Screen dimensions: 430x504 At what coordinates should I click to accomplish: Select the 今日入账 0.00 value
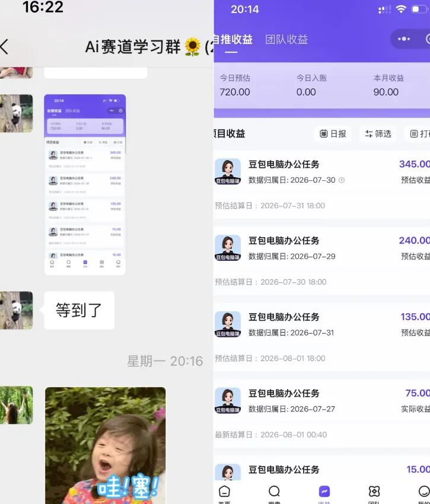(x=306, y=92)
